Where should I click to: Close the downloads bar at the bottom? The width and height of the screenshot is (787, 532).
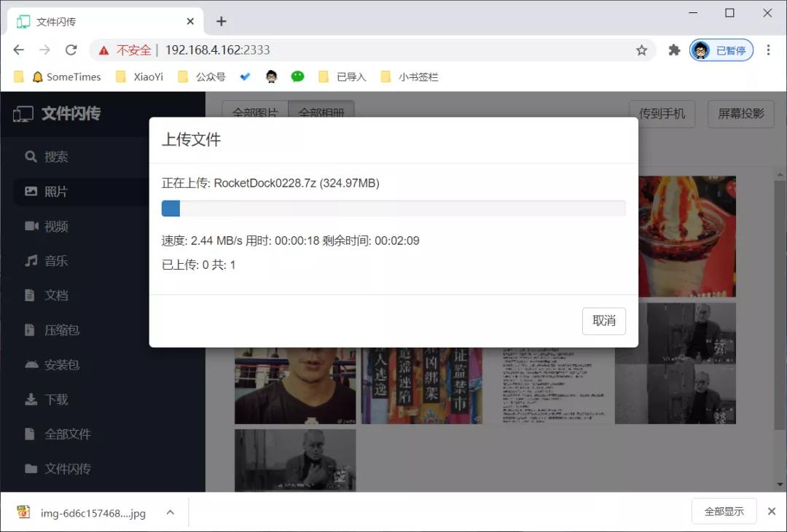(x=772, y=512)
